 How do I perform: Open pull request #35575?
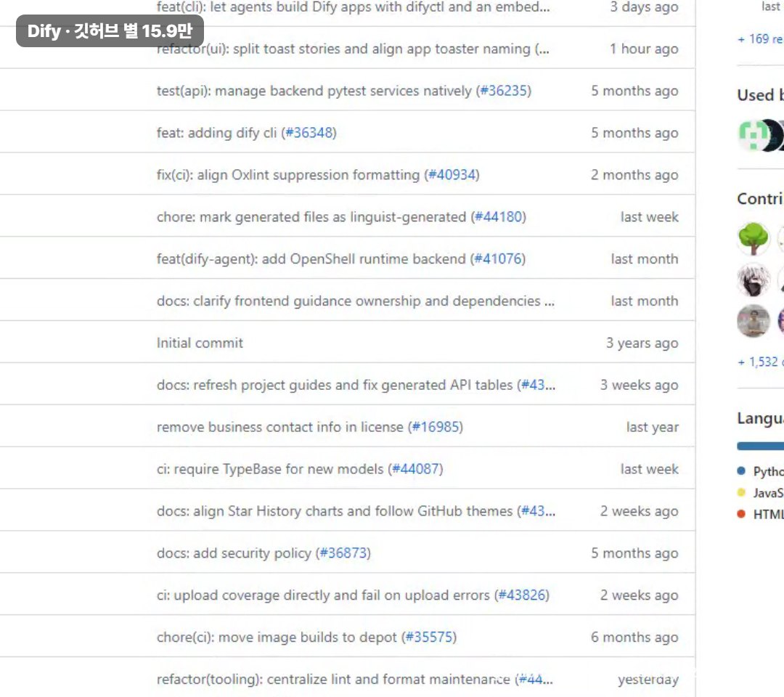pos(429,637)
